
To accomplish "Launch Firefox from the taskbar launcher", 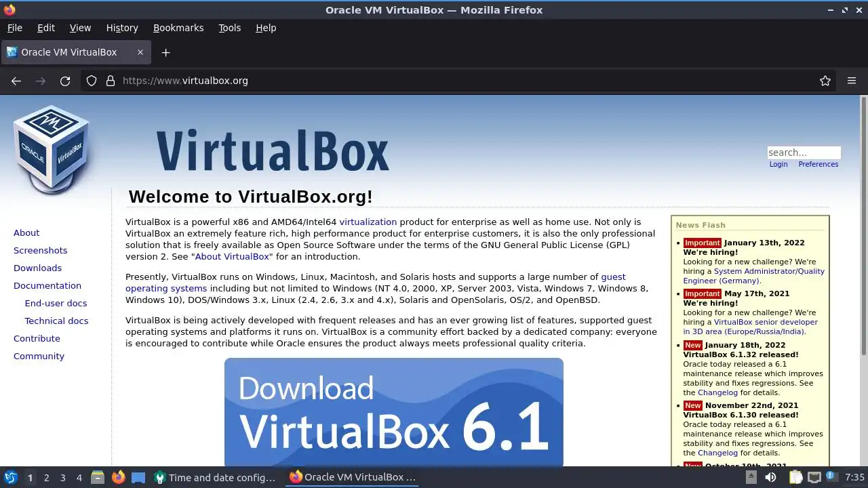I will click(118, 477).
